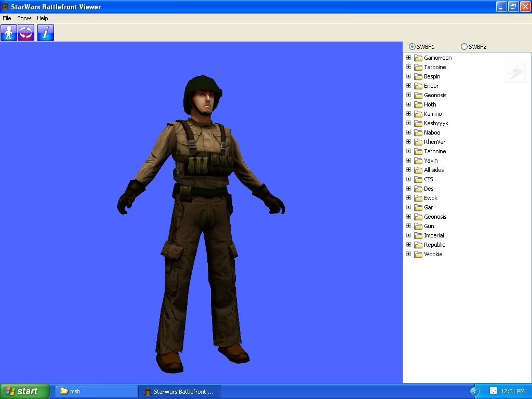Image resolution: width=532 pixels, height=399 pixels.
Task: Click the folder icon beside Wookie
Action: [418, 254]
